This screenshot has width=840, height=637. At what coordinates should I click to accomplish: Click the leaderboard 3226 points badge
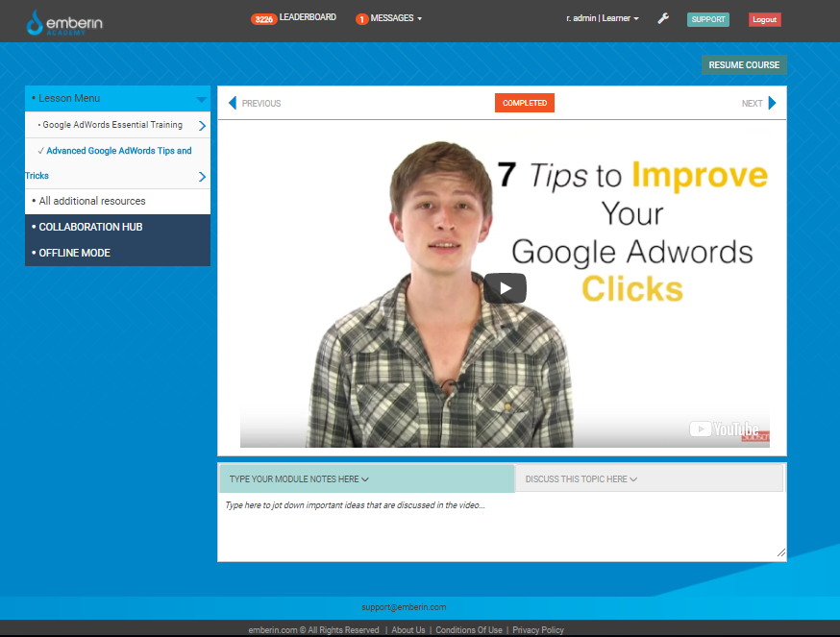coord(263,19)
